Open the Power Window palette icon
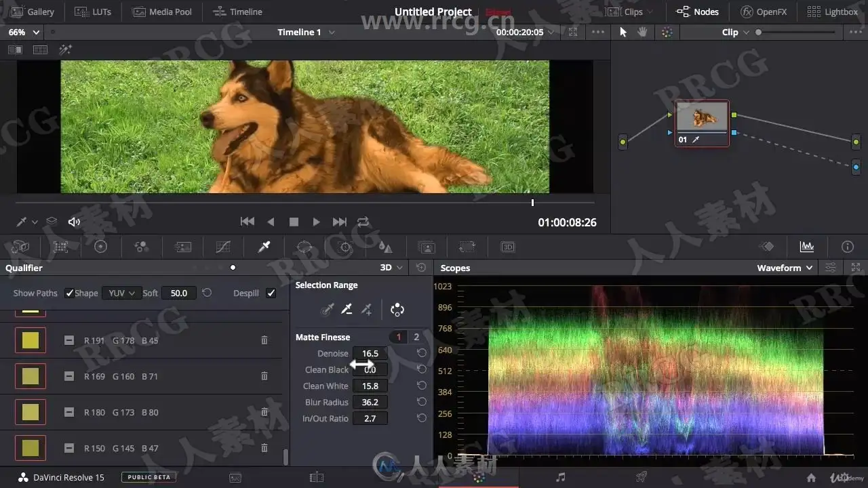The image size is (868, 488). (x=304, y=247)
